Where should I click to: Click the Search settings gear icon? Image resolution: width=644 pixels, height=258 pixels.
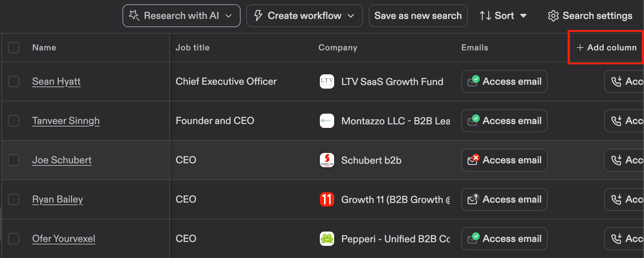553,16
